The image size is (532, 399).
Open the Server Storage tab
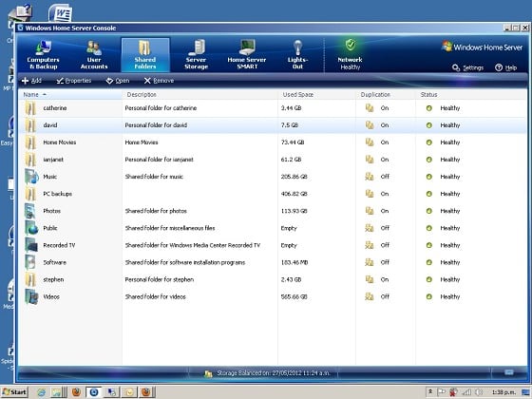[x=196, y=55]
